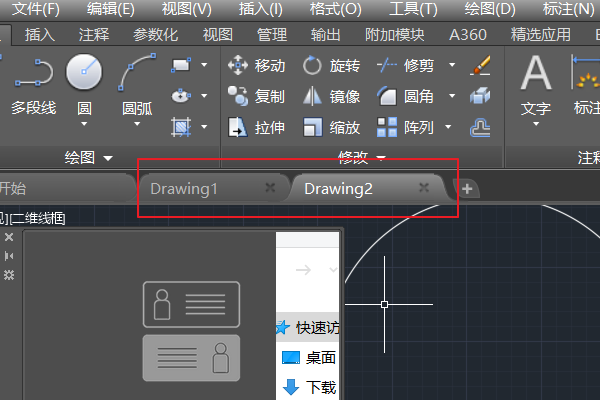Activate the Stretch (拉伸) tool
The width and height of the screenshot is (600, 400).
256,127
